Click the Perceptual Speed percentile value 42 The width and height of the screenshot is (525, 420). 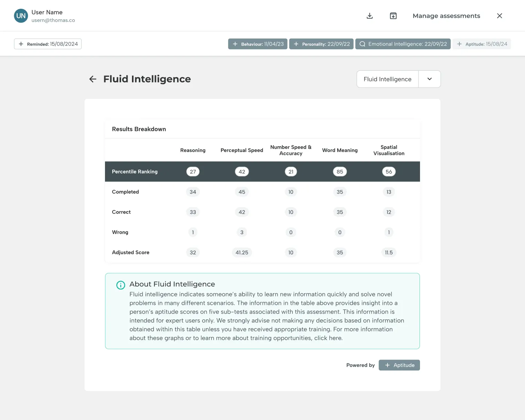click(242, 172)
